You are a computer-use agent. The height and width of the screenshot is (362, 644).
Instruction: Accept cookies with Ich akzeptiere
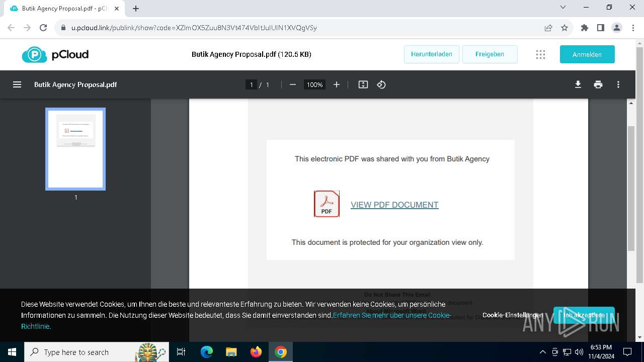[x=584, y=315]
